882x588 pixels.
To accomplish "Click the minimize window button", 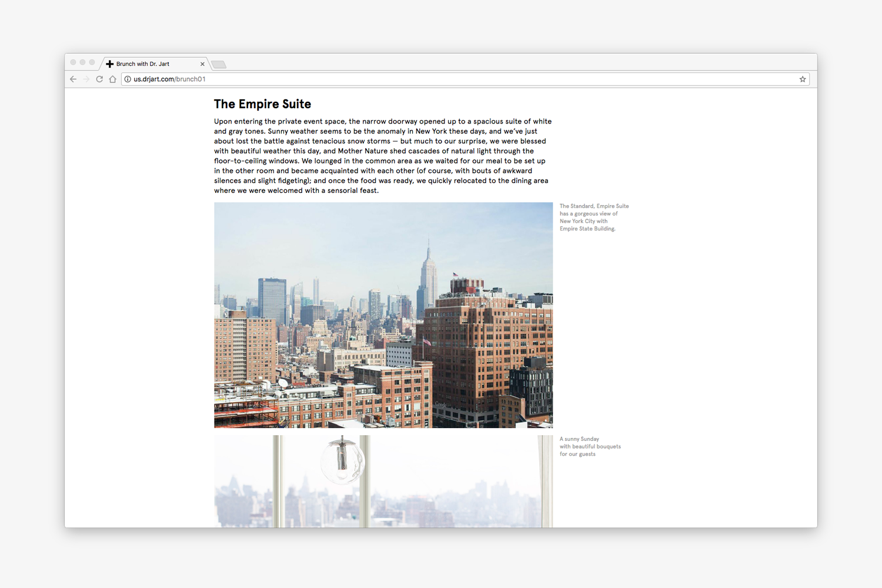I will [x=83, y=62].
